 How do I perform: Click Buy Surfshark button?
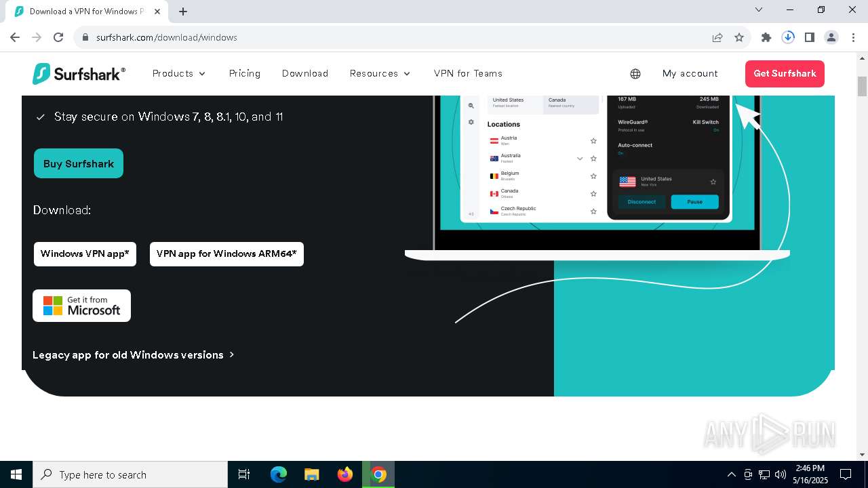(79, 163)
